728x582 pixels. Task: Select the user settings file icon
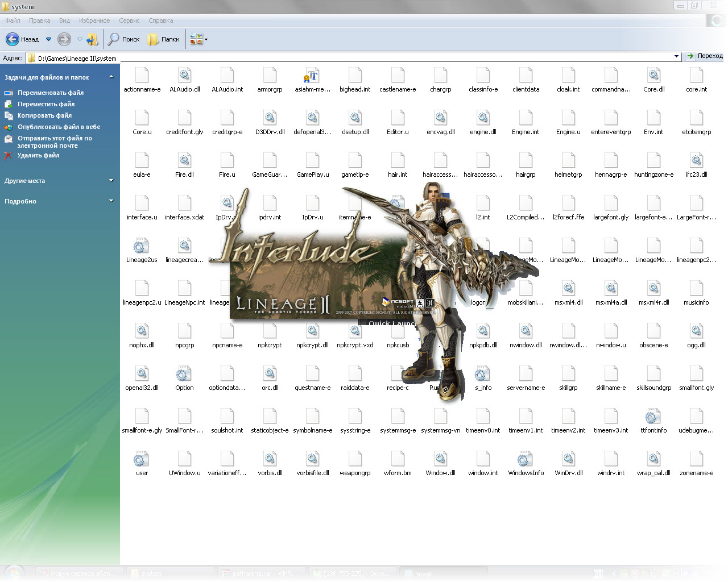(x=142, y=460)
